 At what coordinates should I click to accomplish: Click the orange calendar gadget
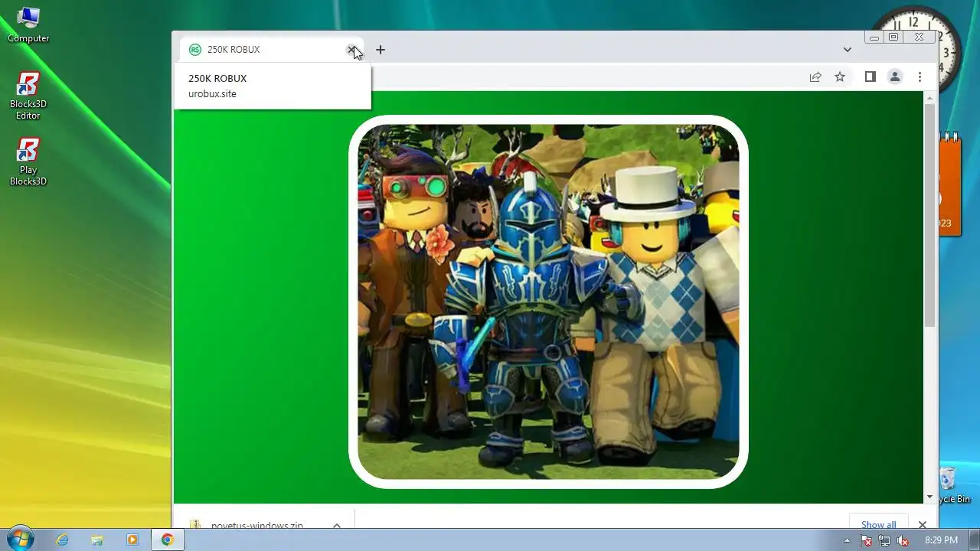(x=950, y=184)
